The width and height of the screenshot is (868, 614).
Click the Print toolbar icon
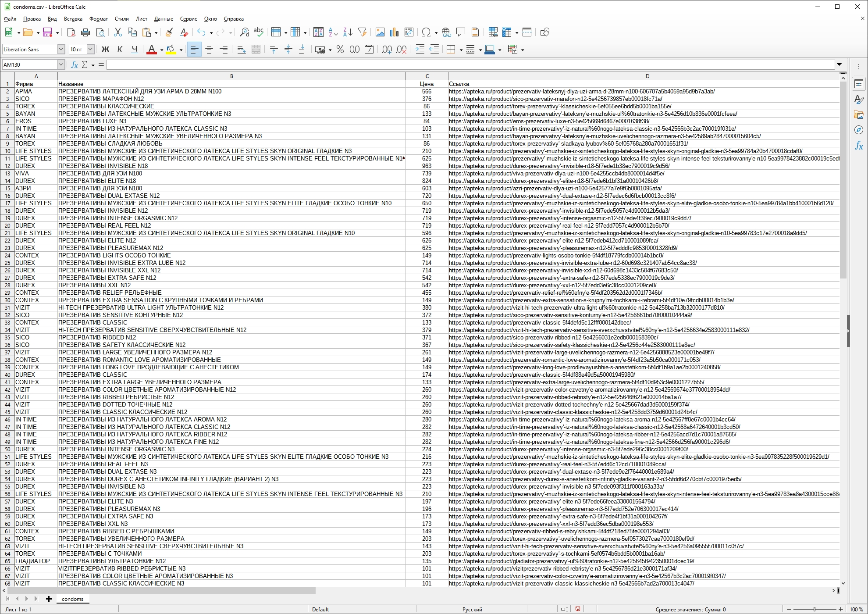[x=85, y=32]
